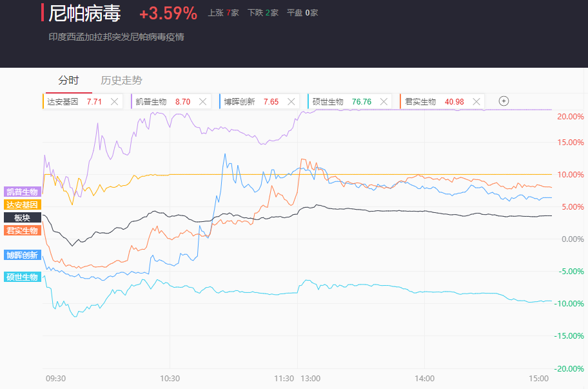This screenshot has width=588, height=389.
Task: Open the 历史走势 tab
Action: point(121,81)
